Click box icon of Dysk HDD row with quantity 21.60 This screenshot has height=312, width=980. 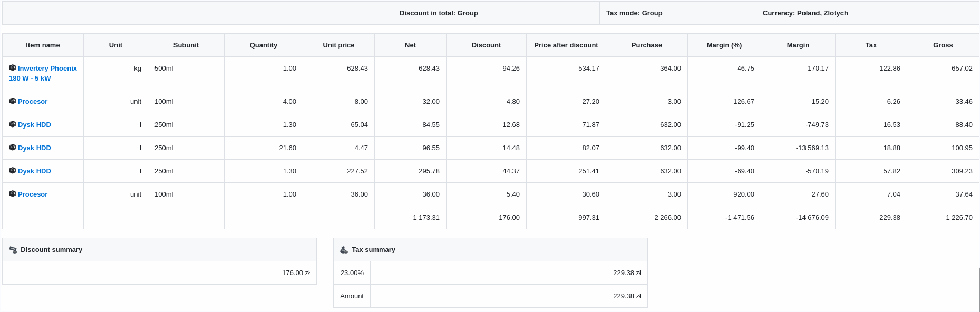(x=12, y=148)
